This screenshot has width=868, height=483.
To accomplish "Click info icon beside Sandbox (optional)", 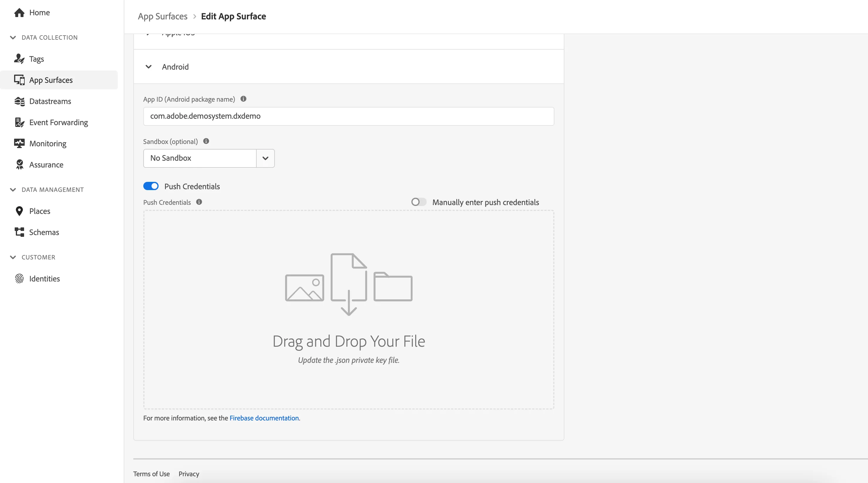I will coord(206,141).
